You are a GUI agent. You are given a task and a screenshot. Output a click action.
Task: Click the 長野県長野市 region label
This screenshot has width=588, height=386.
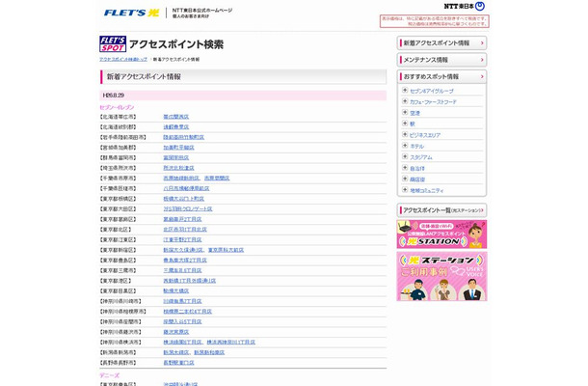120,363
